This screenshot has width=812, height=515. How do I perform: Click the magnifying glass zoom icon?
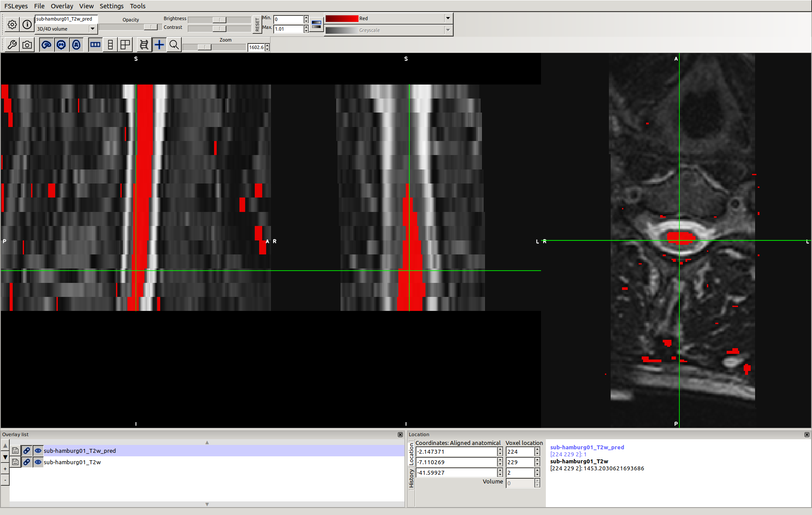click(x=174, y=44)
